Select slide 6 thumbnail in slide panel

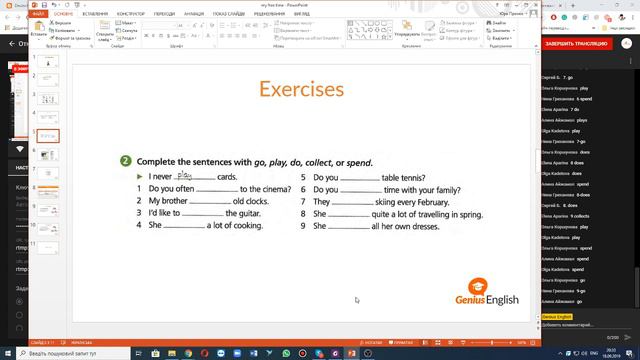click(x=48, y=154)
